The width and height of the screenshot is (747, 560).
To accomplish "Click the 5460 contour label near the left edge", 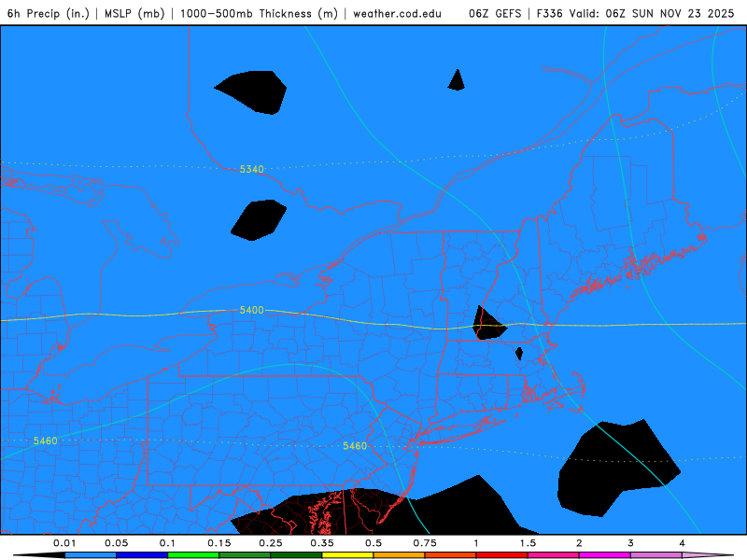I will tap(45, 441).
